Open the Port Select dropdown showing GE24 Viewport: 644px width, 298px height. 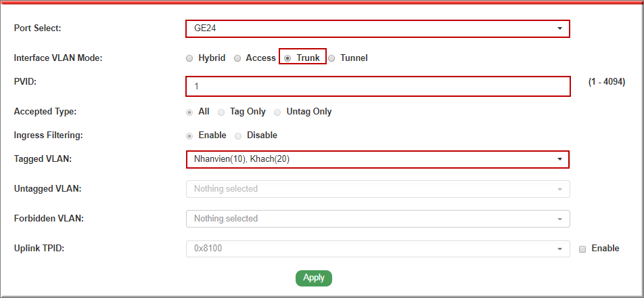pos(377,28)
